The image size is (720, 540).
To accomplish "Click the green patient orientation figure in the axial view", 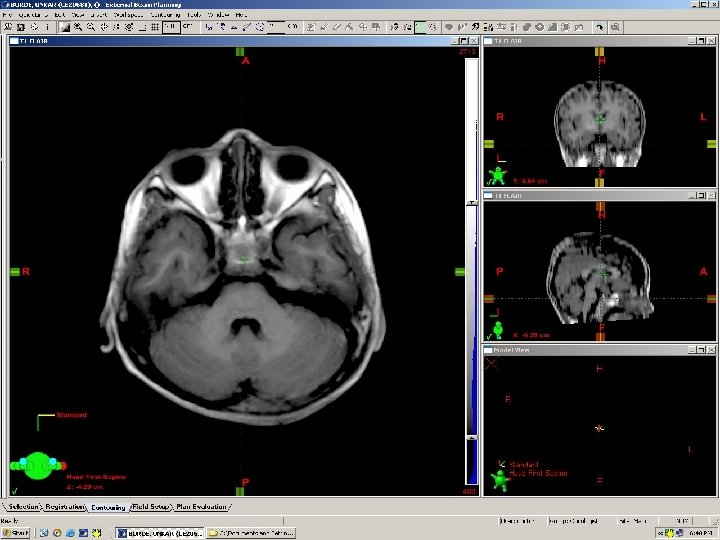I will click(x=38, y=466).
